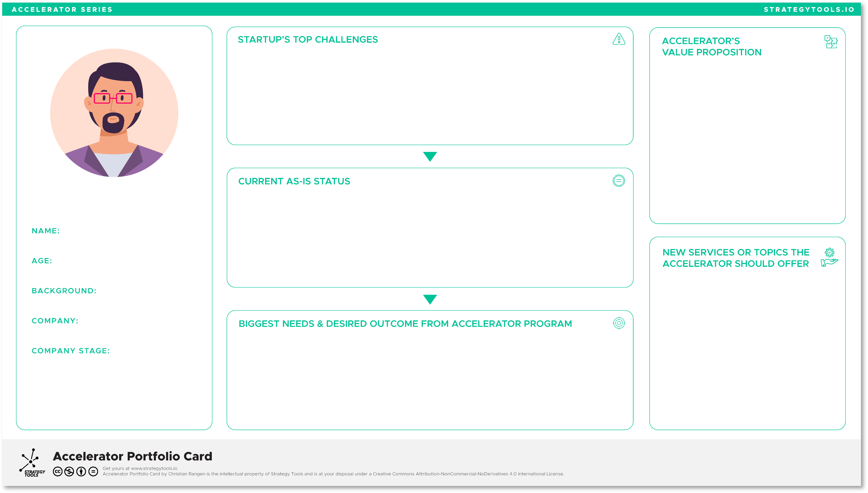Click the ACCELERATOR SERIES header text
This screenshot has width=868, height=493.
pos(62,10)
